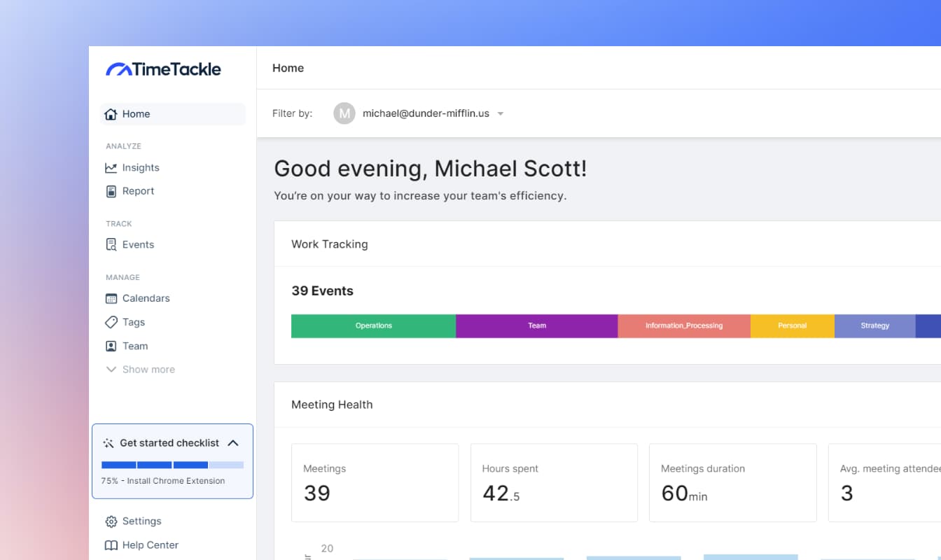Open the Team page link
This screenshot has height=560, width=941.
(135, 346)
